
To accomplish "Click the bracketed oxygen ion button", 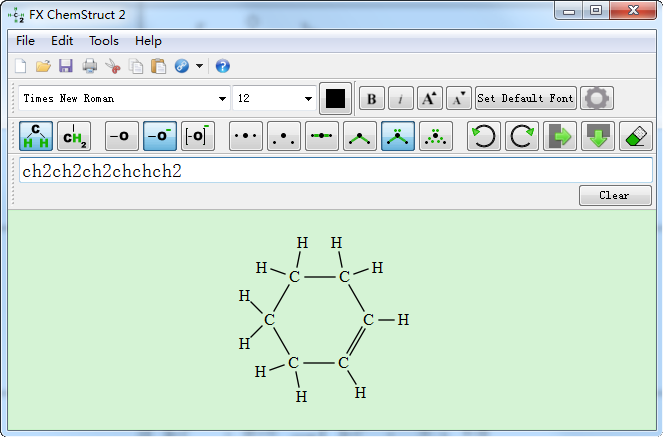I will click(x=198, y=136).
